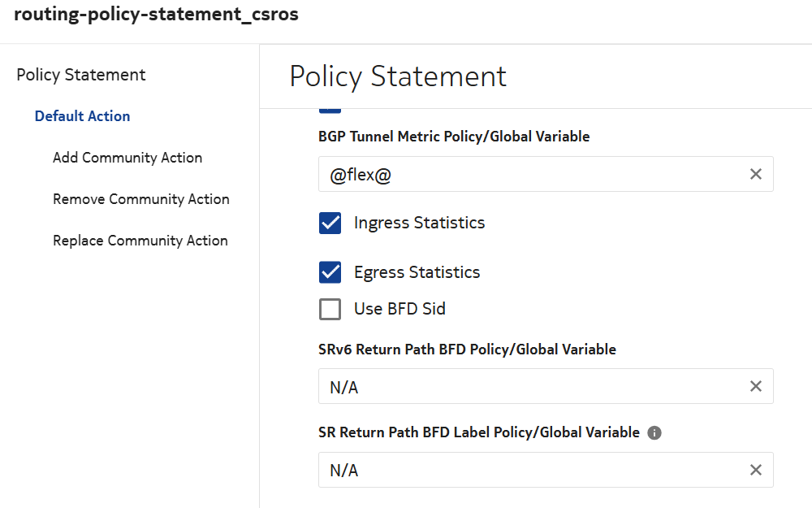Click the BGP Tunnel Metric Policy/Global Variable label
812x508 pixels.
click(x=454, y=137)
